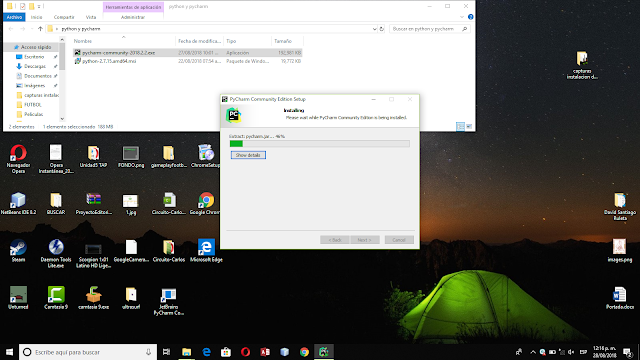Select the Unturned desktop shortcut

coord(18,298)
